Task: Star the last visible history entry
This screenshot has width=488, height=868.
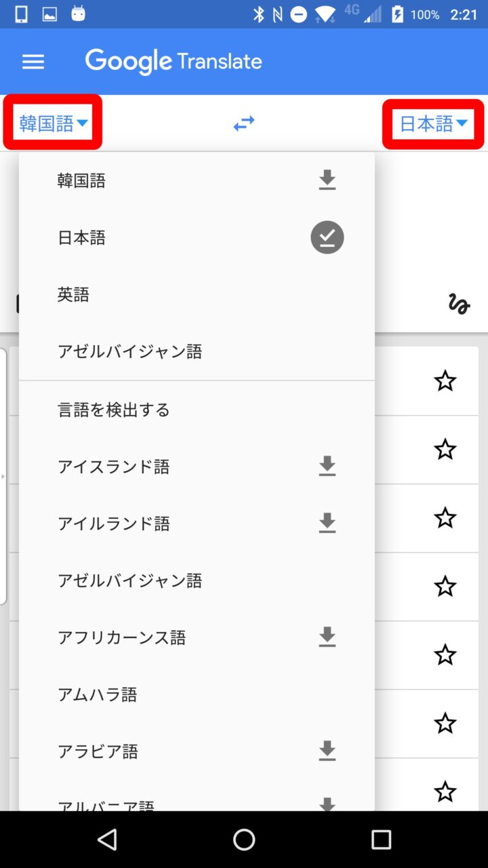Action: point(445,791)
